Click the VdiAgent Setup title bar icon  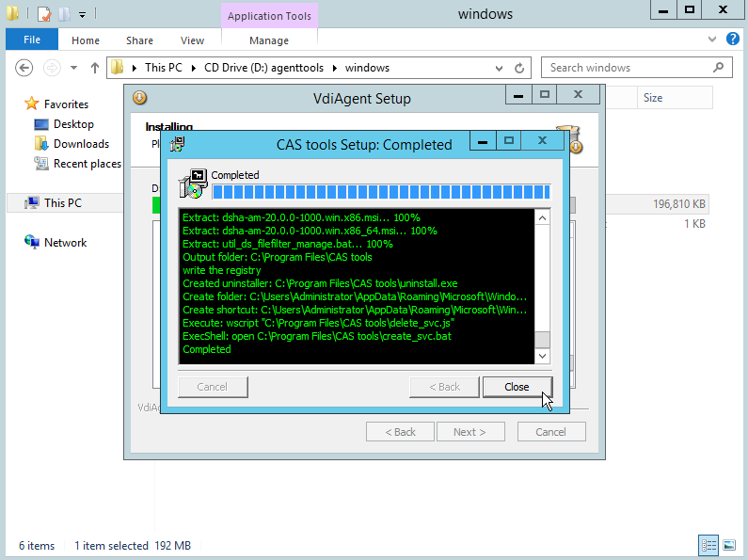[x=139, y=98]
